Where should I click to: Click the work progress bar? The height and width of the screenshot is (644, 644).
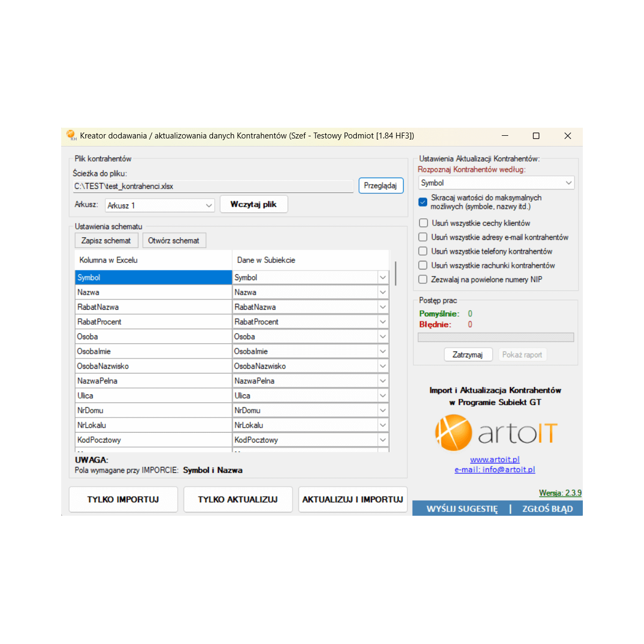(x=495, y=338)
